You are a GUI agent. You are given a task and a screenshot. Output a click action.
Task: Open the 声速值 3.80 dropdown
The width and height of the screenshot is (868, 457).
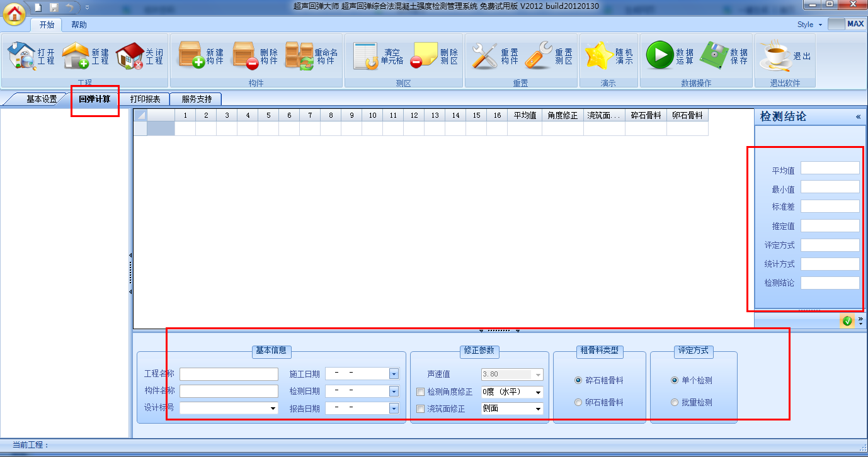pos(538,375)
